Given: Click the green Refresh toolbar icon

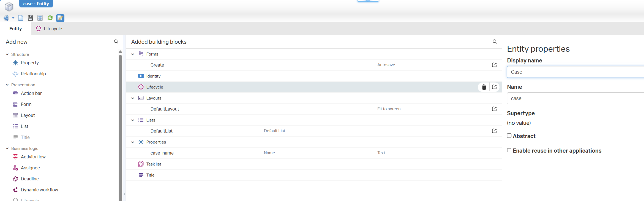Looking at the screenshot, I should (x=50, y=18).
